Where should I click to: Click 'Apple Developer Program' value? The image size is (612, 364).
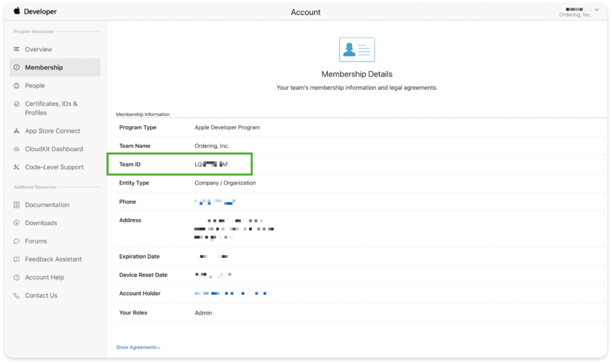[x=227, y=127]
